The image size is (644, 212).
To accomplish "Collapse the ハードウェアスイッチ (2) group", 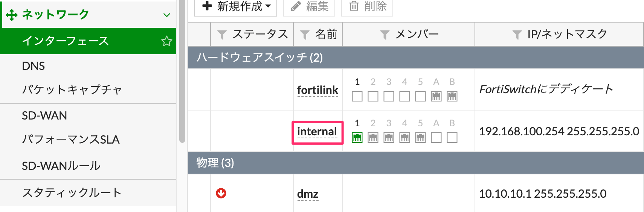I will click(x=259, y=58).
